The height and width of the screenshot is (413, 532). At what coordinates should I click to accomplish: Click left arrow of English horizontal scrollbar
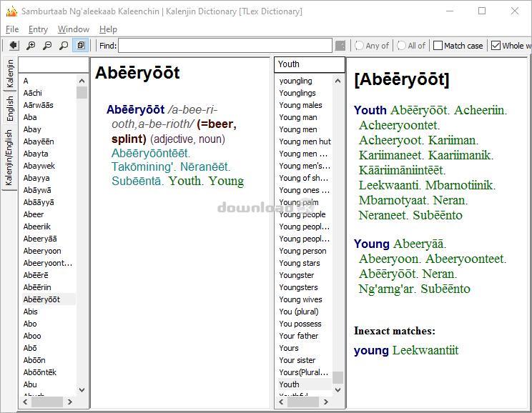281,402
